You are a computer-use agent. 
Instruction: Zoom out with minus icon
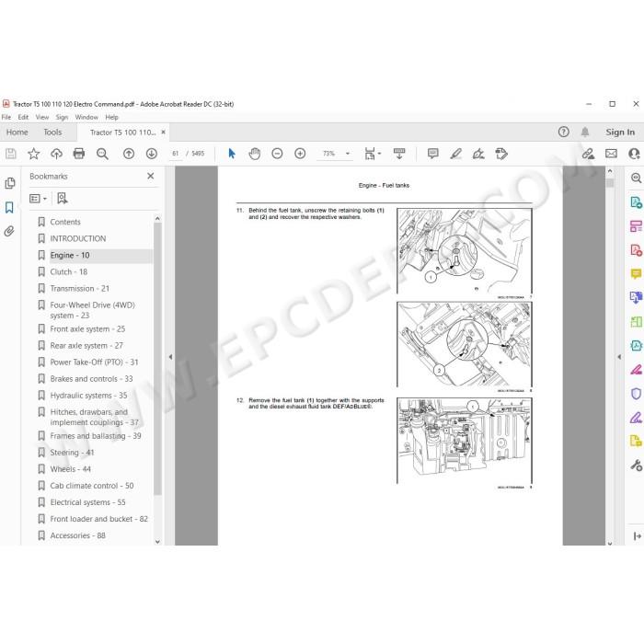tap(277, 154)
